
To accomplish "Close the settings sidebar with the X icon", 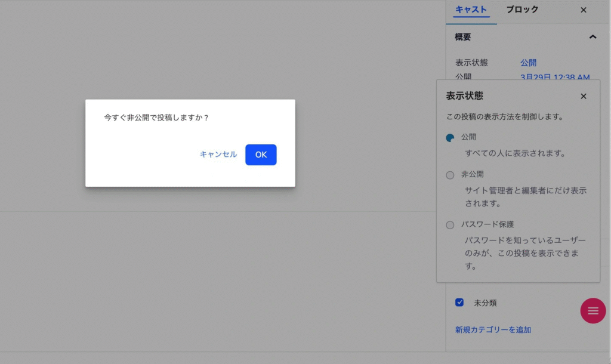I will tap(584, 10).
